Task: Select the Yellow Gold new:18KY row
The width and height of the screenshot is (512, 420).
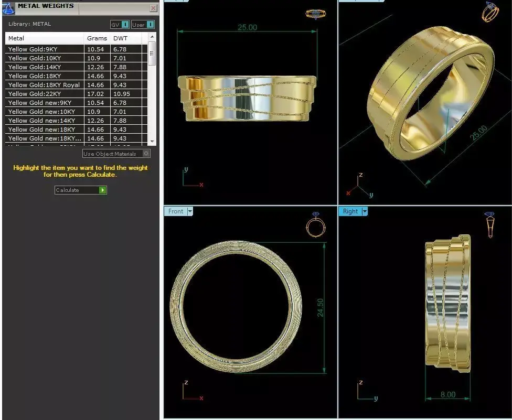Action: 76,129
